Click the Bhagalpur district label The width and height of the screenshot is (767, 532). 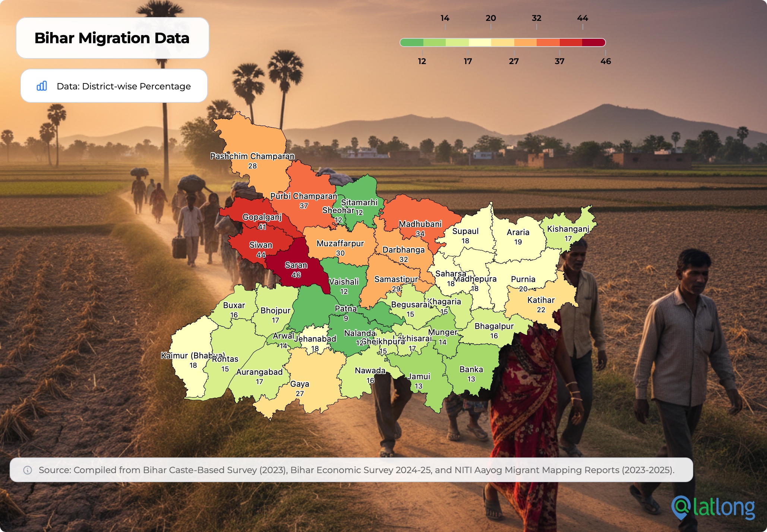[494, 326]
